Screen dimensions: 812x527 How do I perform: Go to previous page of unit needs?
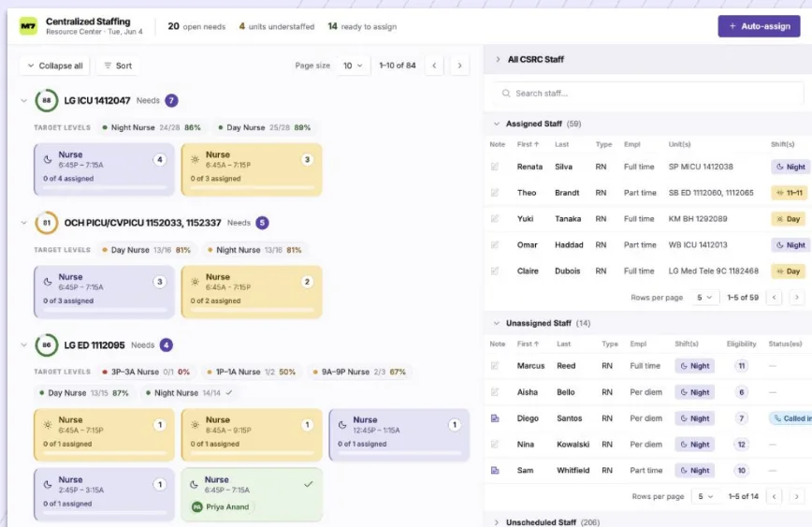(x=434, y=66)
